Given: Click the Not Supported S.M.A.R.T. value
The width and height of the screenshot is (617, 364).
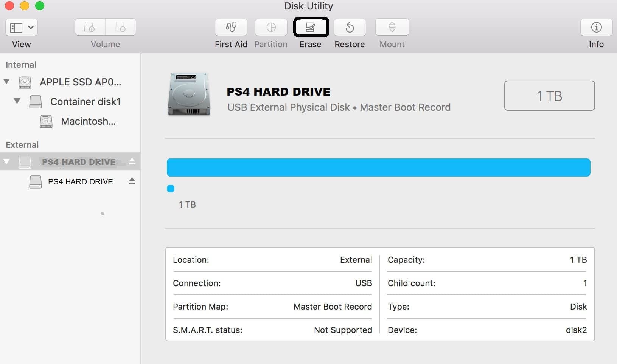Looking at the screenshot, I should (x=343, y=330).
